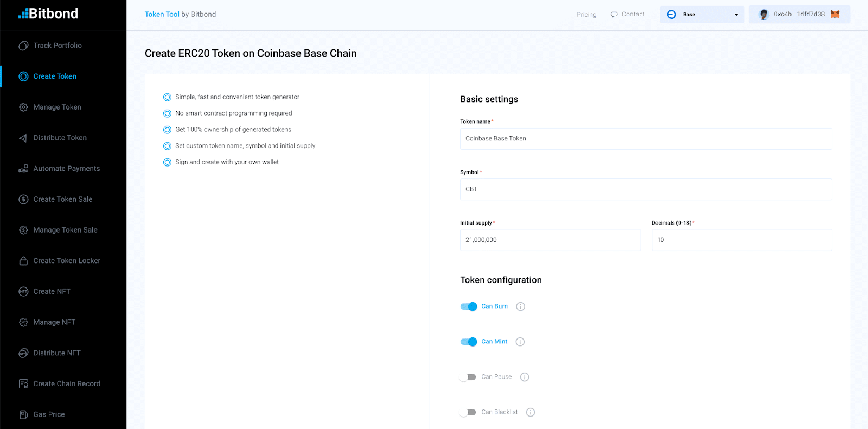This screenshot has width=868, height=429.
Task: Enable the Can Pause toggle
Action: [x=468, y=377]
